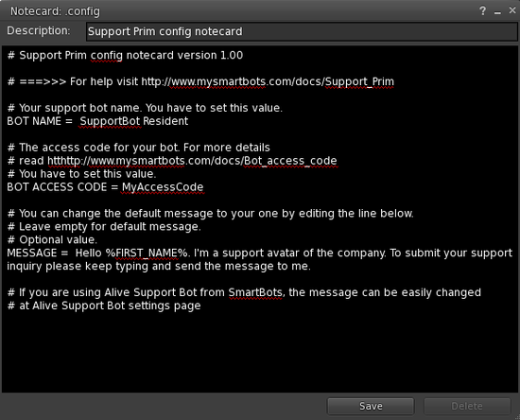Click '# You can change the default message' line
This screenshot has height=420, width=520.
coord(211,214)
